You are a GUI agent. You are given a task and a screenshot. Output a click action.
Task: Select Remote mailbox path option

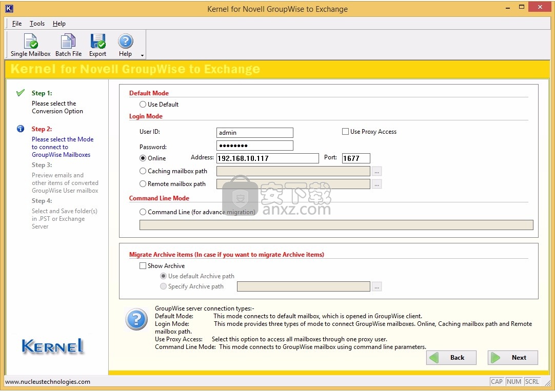143,184
